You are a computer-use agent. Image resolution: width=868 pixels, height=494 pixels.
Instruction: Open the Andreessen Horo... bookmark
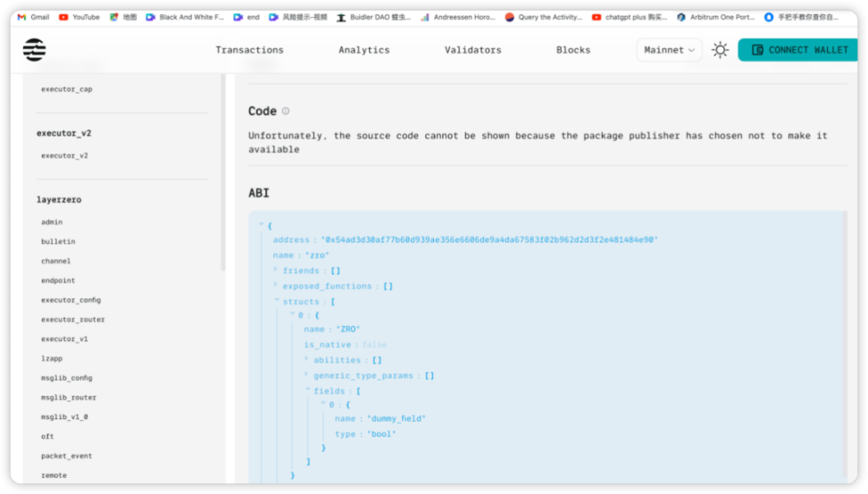[458, 17]
